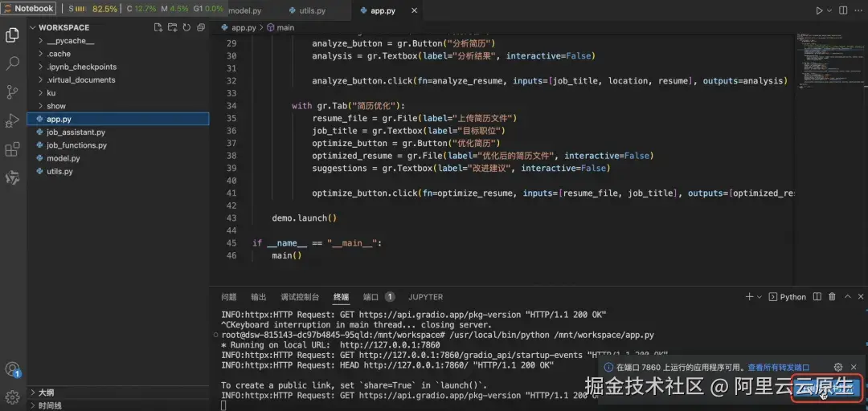868x411 pixels.
Task: Select app.py in the file tree
Action: point(118,119)
